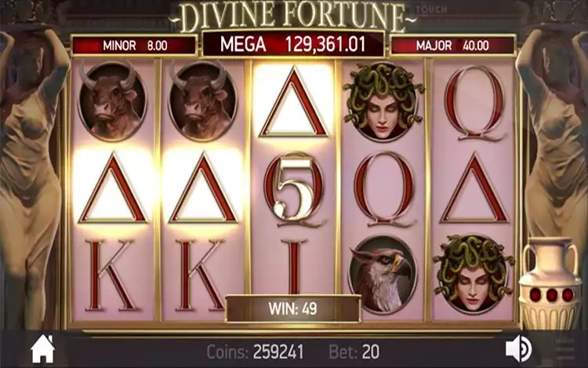Screen dimensions: 588x368
Task: Open the MAJOR 40.00 jackpot panel
Action: [x=452, y=46]
